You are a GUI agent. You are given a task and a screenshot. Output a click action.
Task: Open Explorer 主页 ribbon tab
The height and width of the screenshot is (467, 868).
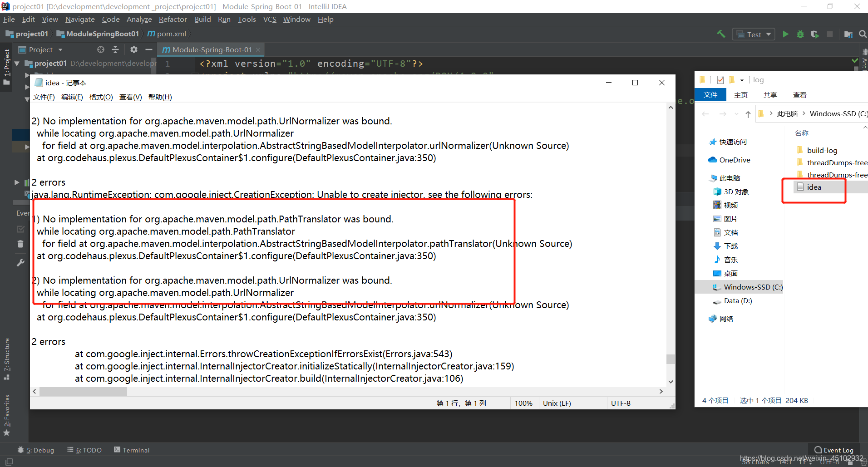point(741,95)
